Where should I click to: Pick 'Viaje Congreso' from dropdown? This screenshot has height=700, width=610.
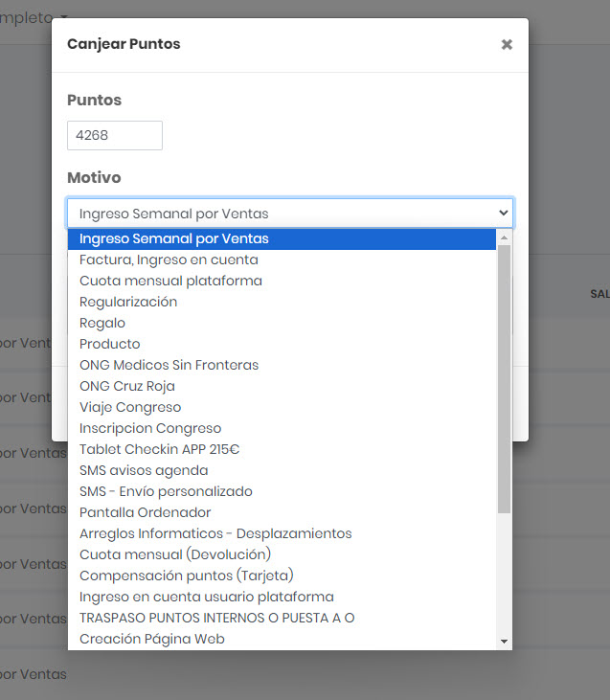click(x=130, y=407)
